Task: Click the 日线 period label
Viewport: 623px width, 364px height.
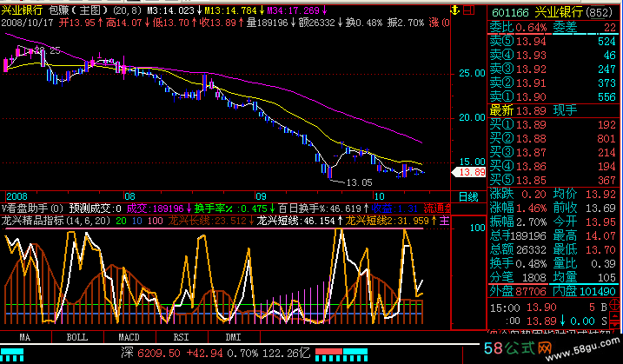Action: [468, 196]
